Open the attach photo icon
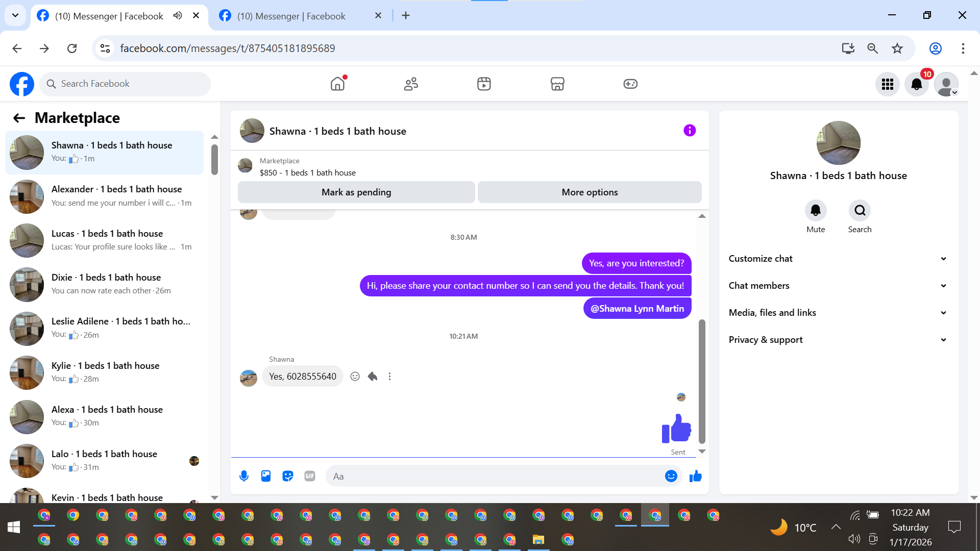Screen dimensions: 980x551 (266, 476)
